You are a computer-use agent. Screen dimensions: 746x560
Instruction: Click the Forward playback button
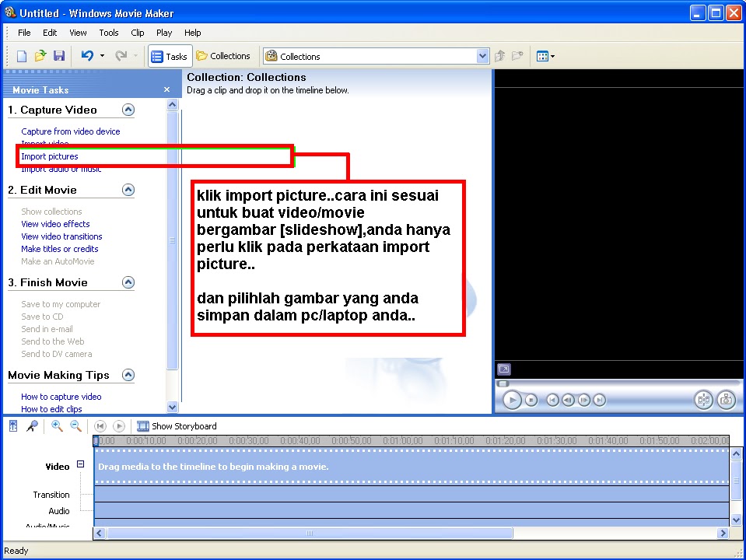(600, 400)
